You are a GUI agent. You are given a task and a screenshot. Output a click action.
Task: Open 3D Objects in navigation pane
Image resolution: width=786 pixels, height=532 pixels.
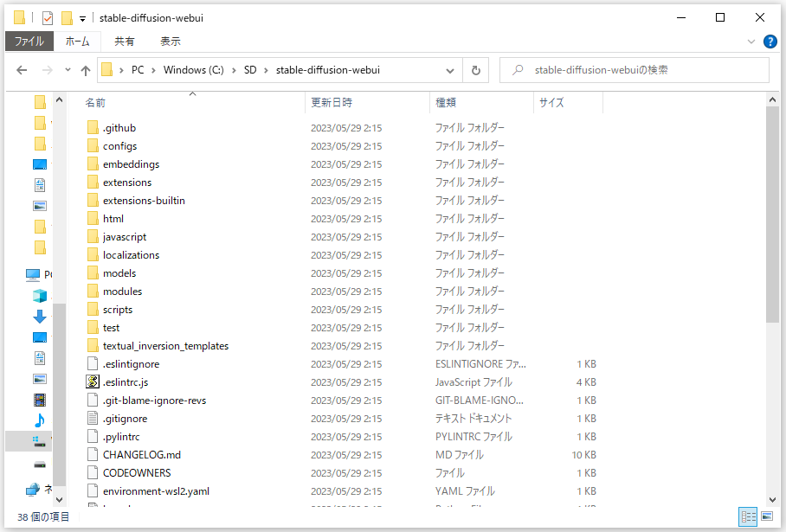[40, 296]
